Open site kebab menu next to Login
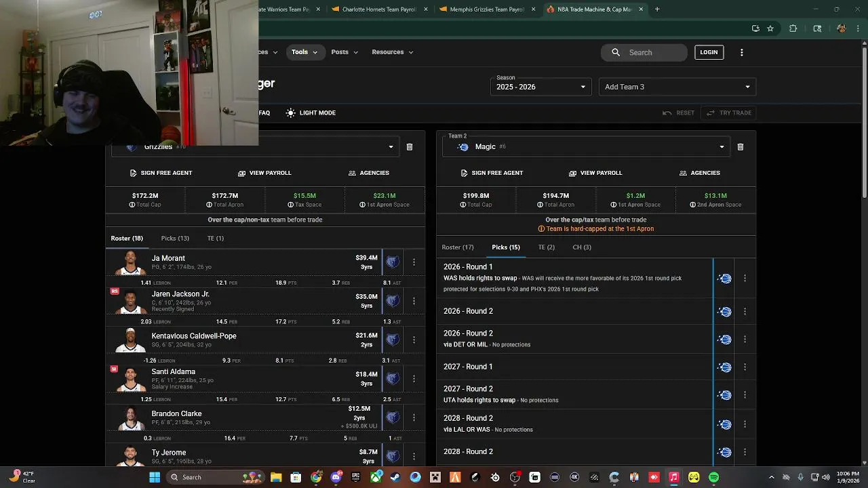The width and height of the screenshot is (868, 488). [x=741, y=52]
